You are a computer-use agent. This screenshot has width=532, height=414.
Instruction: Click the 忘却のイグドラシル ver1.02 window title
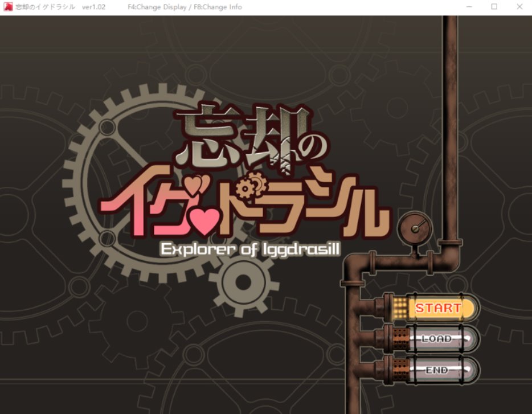[60, 7]
